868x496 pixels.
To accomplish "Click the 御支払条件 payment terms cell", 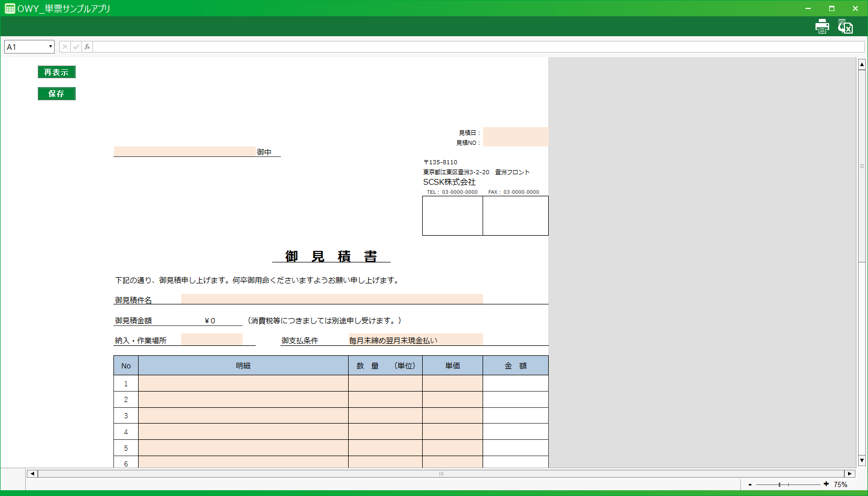I will click(415, 340).
